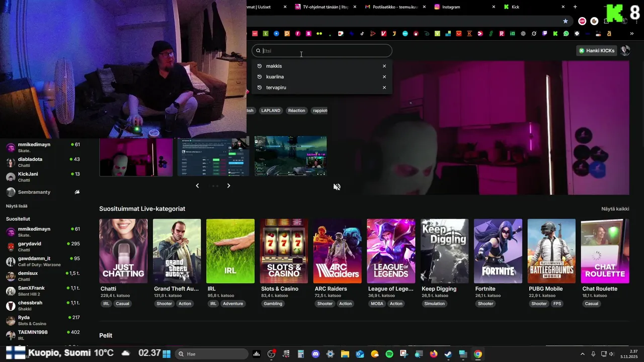Screen dimensions: 644x362
Task: Bookmark this page with star icon
Action: click(566, 21)
